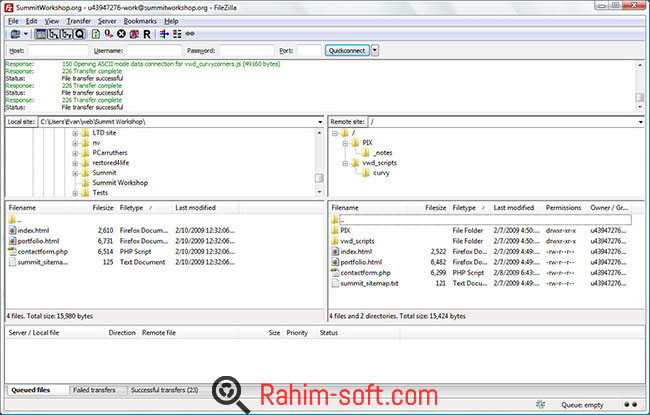Toggle the message log display
The height and width of the screenshot is (415, 650).
click(41, 34)
